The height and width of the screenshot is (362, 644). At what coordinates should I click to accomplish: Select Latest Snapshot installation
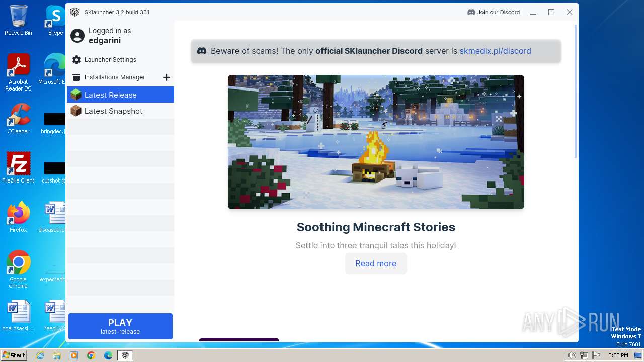pyautogui.click(x=120, y=111)
